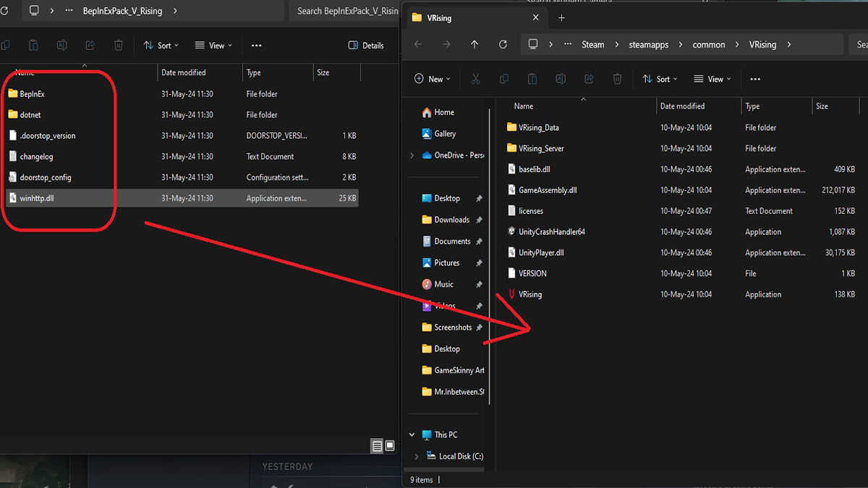The image size is (868, 488).
Task: Go up one folder level with Up arrow
Action: (475, 44)
